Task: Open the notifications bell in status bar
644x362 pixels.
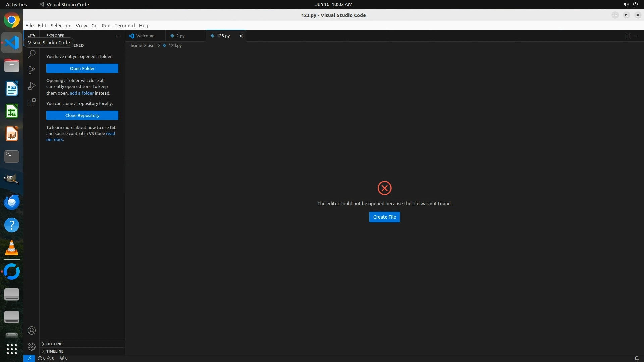Action: pyautogui.click(x=636, y=358)
